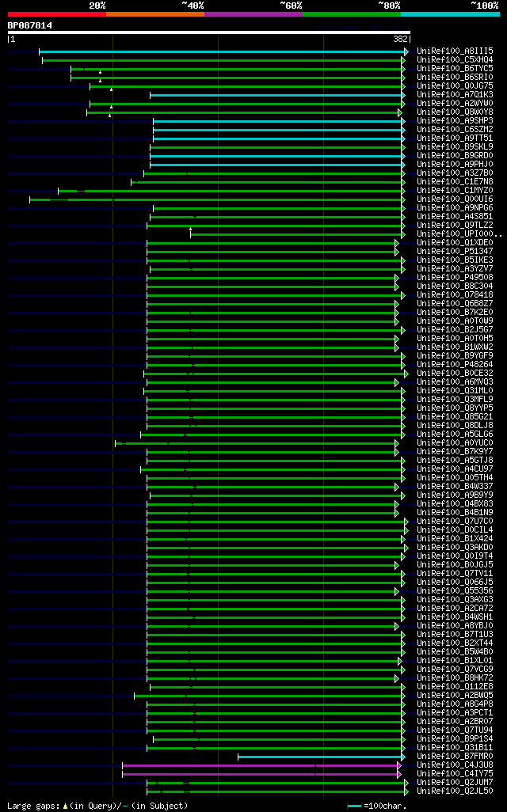The image size is (507, 812).
Task: Select the UniRef100_Q7U7C0 label
Action: coord(455,521)
